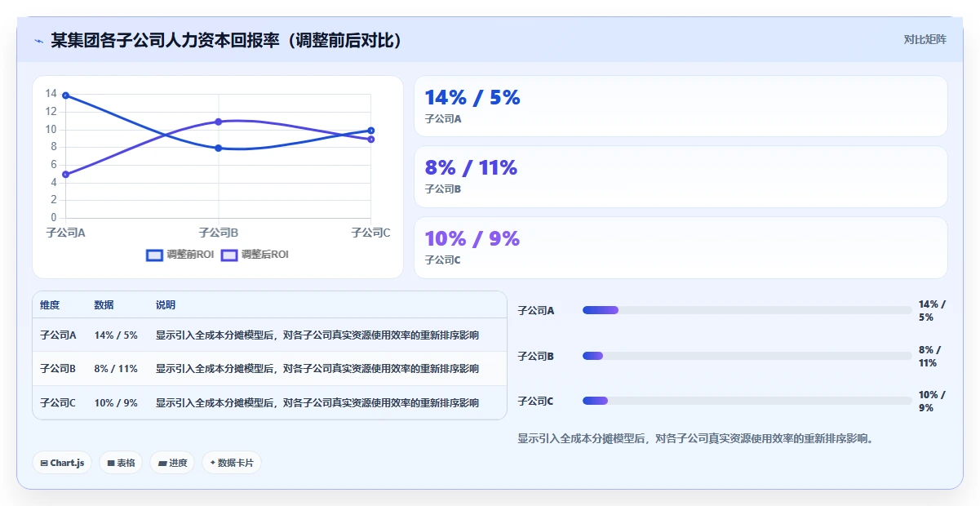Click the 子公司C progress bar
Image resolution: width=980 pixels, height=506 pixels.
747,401
